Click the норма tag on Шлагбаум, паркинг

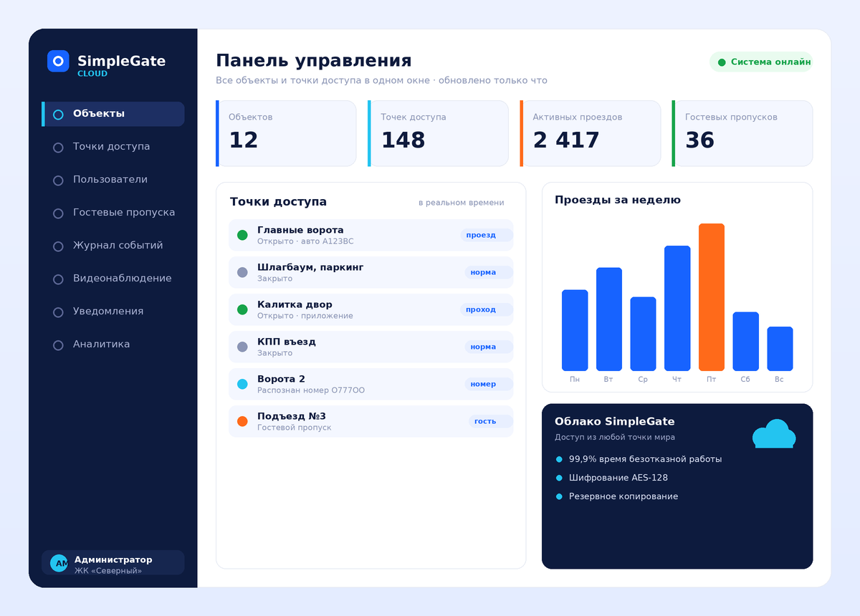489,272
